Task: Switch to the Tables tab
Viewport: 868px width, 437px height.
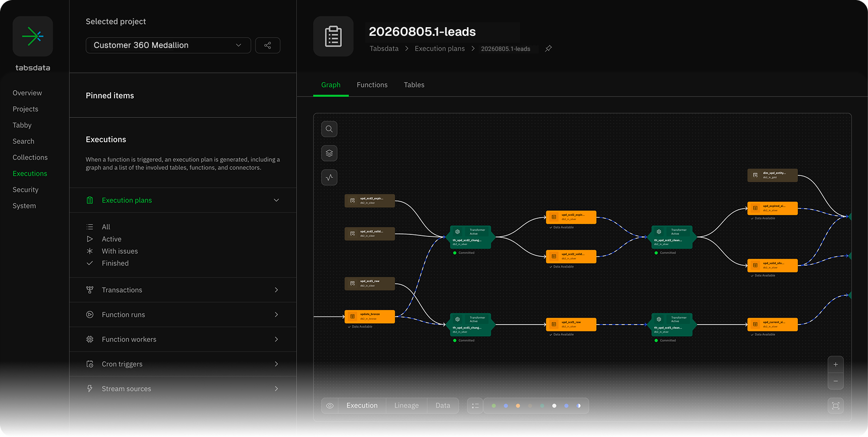Action: click(x=414, y=85)
